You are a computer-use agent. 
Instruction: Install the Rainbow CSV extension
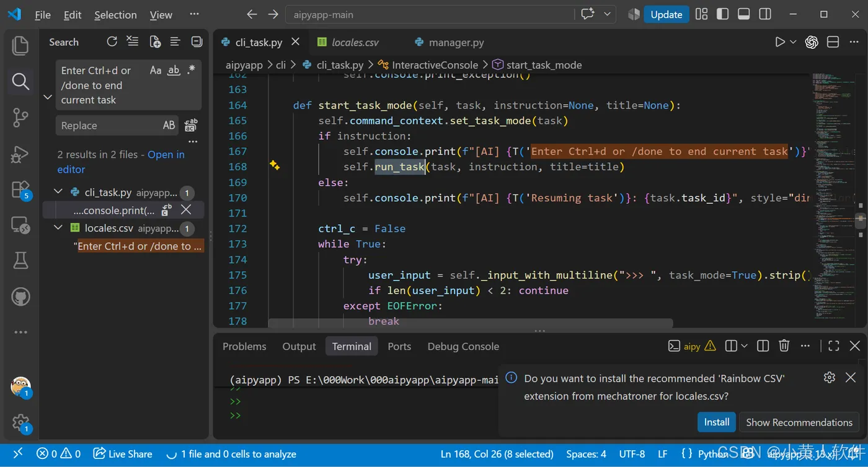coord(717,422)
